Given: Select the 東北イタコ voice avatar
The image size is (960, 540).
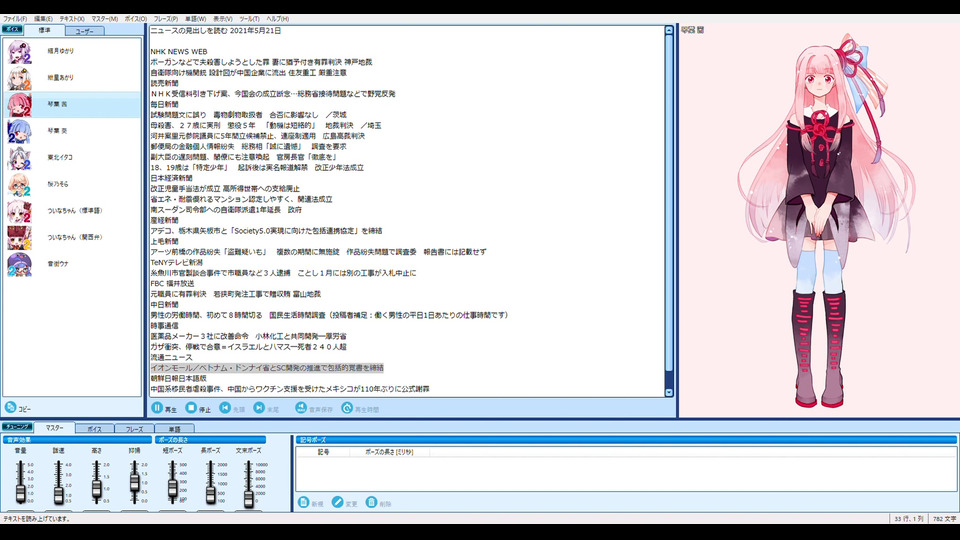Looking at the screenshot, I should pyautogui.click(x=19, y=158).
